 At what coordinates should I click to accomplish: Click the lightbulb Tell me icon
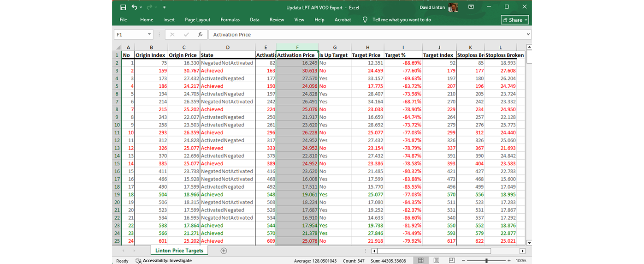click(x=365, y=20)
